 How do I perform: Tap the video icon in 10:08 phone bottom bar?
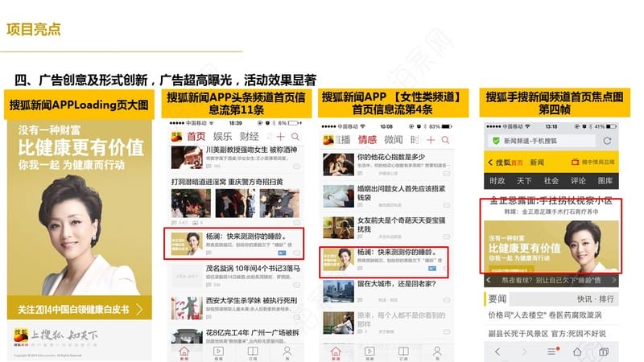(369, 352)
